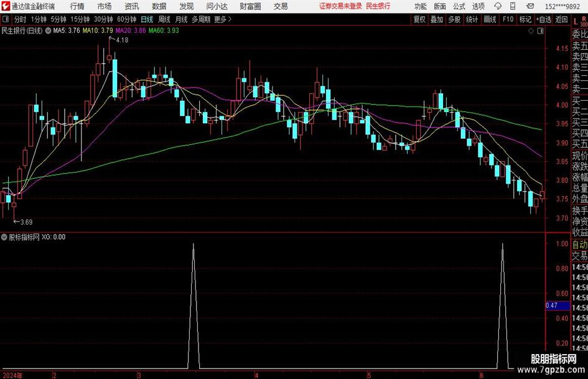Open the 多周期 multi-period view
Image resolution: width=588 pixels, height=379 pixels.
pyautogui.click(x=201, y=19)
